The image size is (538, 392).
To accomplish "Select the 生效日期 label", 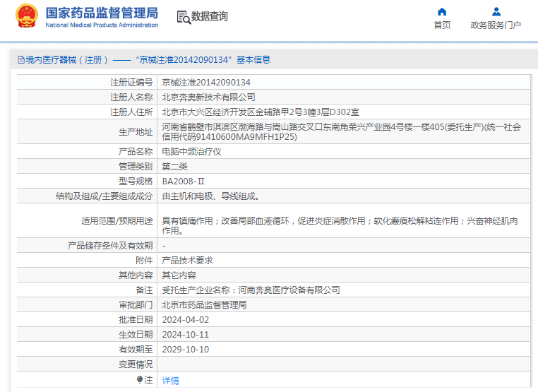I will 136,334.
